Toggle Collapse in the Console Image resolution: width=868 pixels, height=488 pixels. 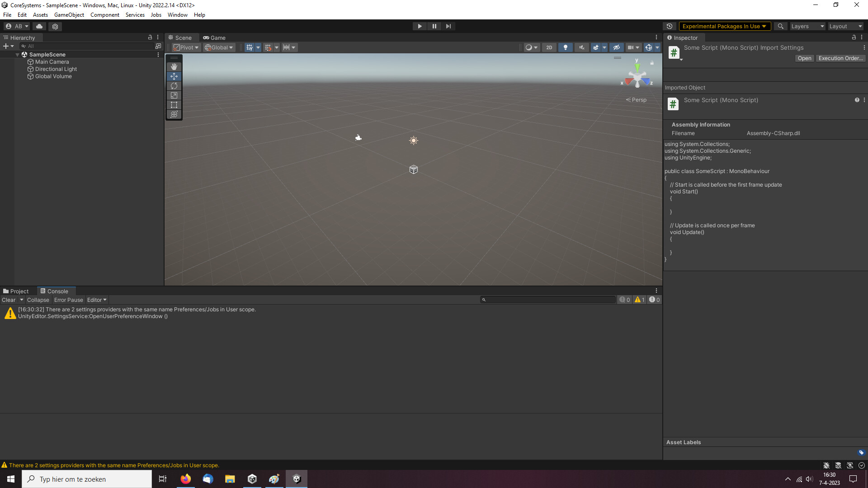point(38,300)
